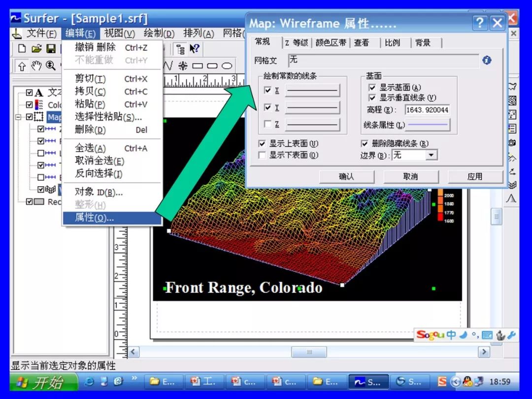Image resolution: width=532 pixels, height=399 pixels.
Task: Choose 属性 from the Edit menu
Action: pyautogui.click(x=94, y=218)
